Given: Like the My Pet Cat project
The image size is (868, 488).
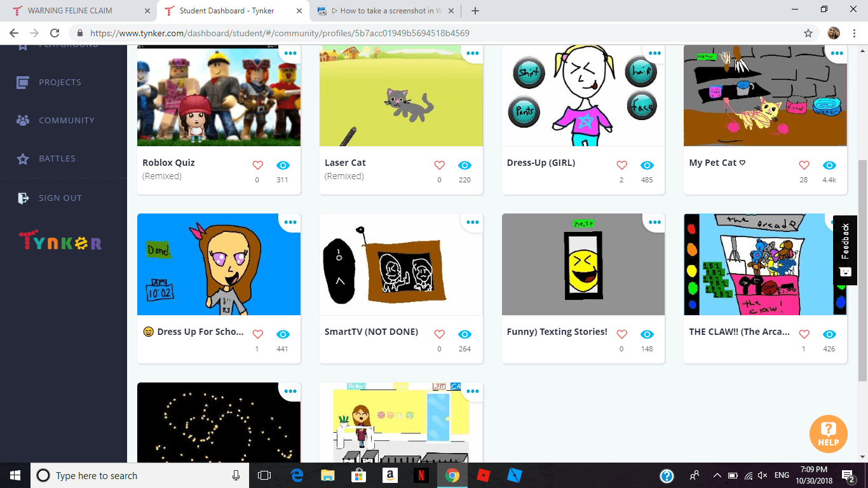Looking at the screenshot, I should point(804,165).
